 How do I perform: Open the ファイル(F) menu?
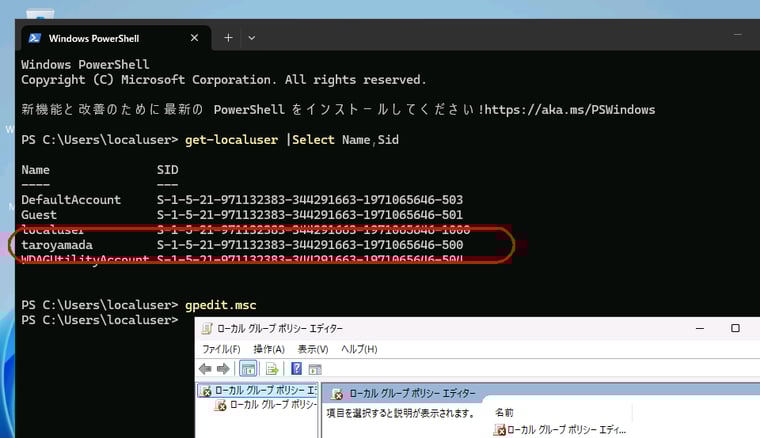pos(221,349)
